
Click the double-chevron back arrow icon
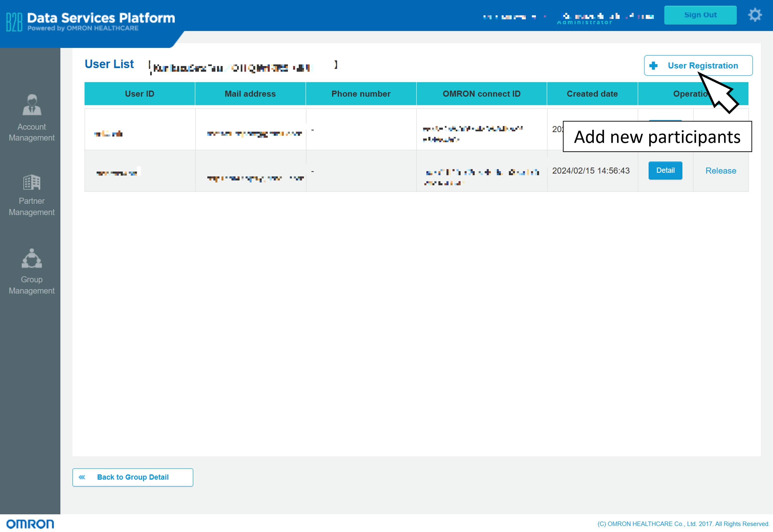82,477
